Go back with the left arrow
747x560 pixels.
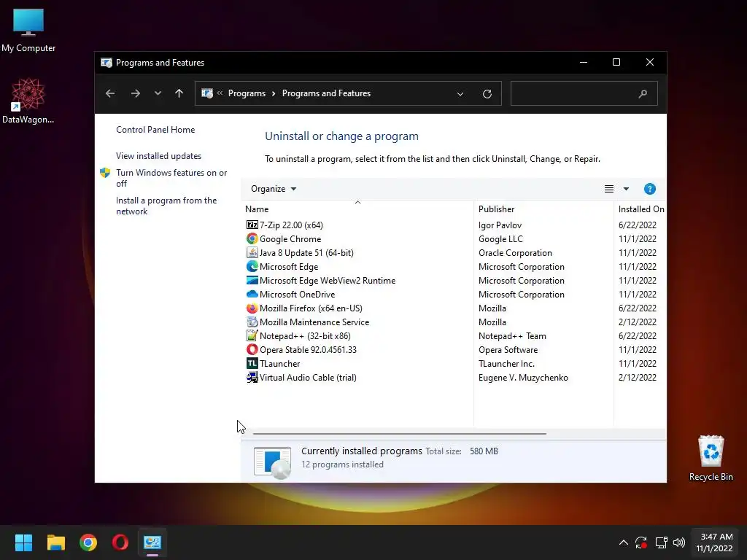pyautogui.click(x=110, y=93)
